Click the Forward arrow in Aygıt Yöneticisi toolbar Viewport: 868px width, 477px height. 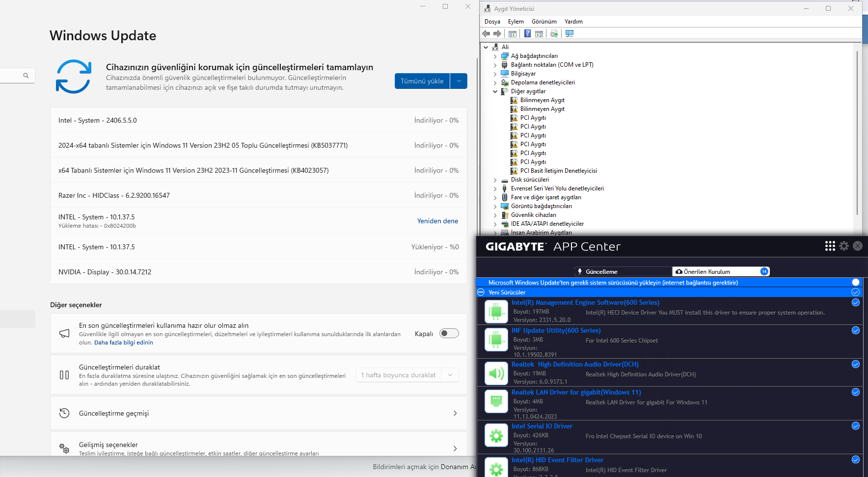coord(497,34)
